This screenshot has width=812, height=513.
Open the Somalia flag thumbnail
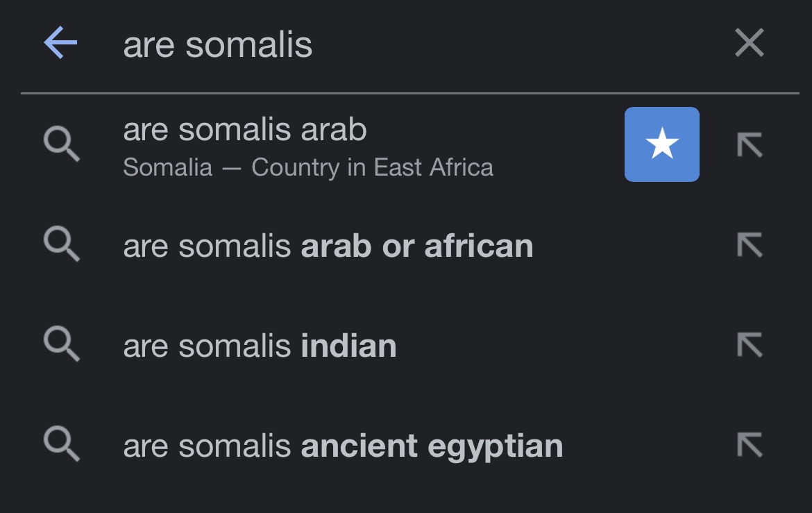click(x=662, y=144)
